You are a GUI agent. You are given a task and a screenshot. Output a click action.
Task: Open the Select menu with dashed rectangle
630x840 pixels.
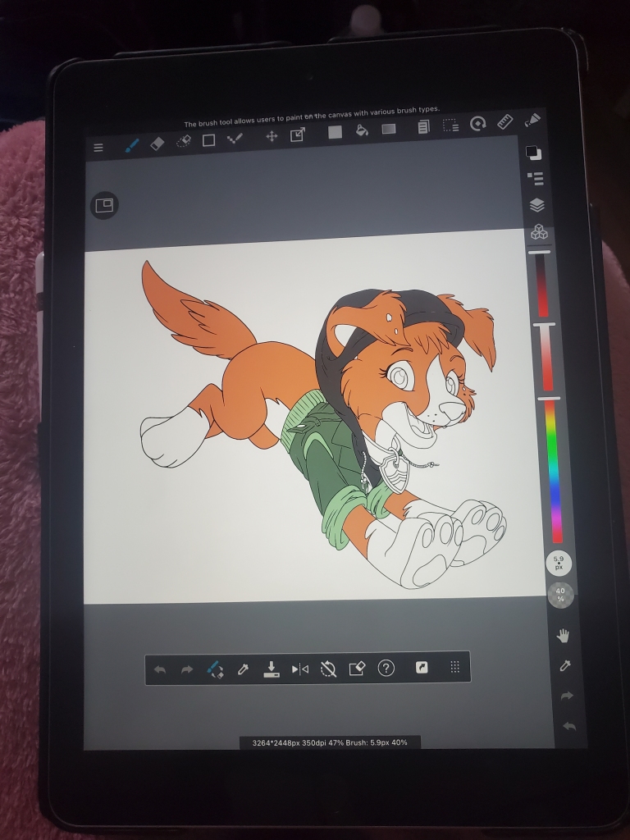[x=450, y=126]
